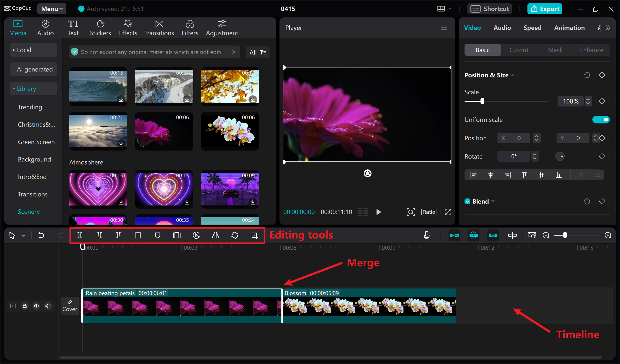Click the Transitions icon in the top toolbar

click(x=159, y=27)
